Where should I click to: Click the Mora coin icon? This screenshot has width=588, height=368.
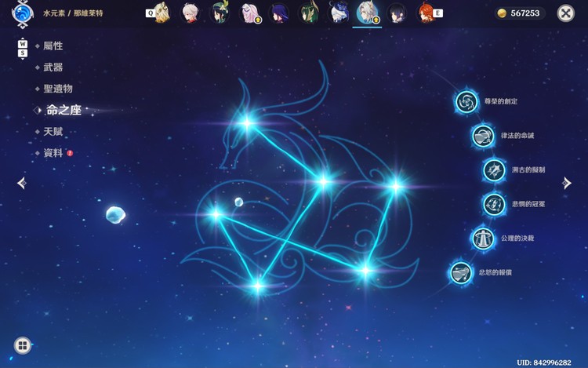tap(502, 13)
